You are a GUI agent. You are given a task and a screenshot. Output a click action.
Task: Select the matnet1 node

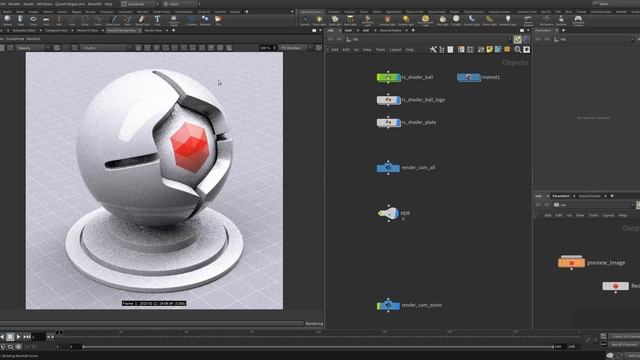pos(469,77)
